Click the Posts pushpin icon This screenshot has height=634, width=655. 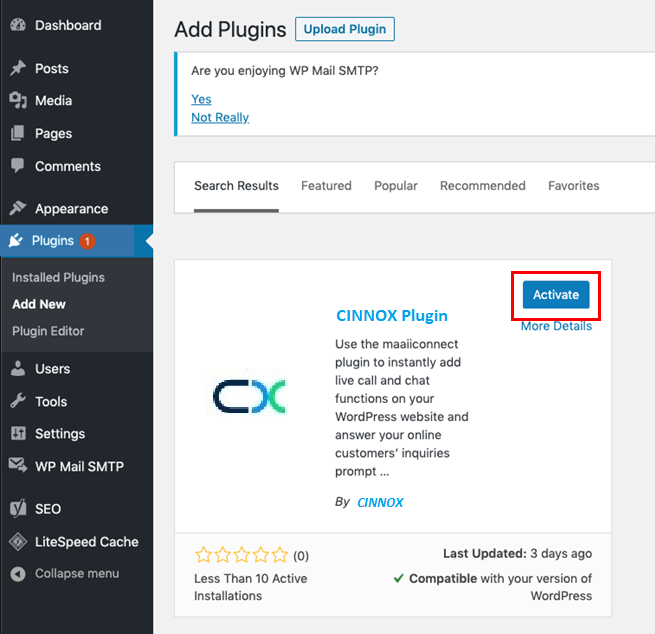pyautogui.click(x=18, y=68)
